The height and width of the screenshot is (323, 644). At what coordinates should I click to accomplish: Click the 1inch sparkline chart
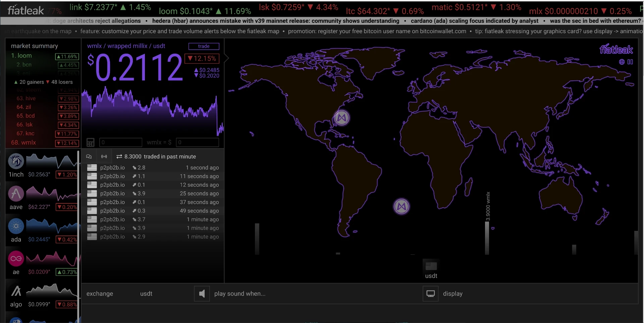(52, 161)
